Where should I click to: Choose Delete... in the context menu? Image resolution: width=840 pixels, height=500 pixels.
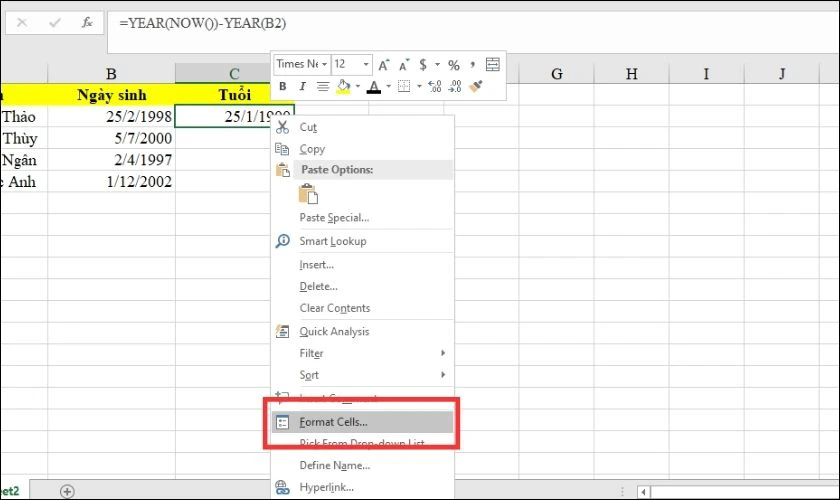(362, 287)
